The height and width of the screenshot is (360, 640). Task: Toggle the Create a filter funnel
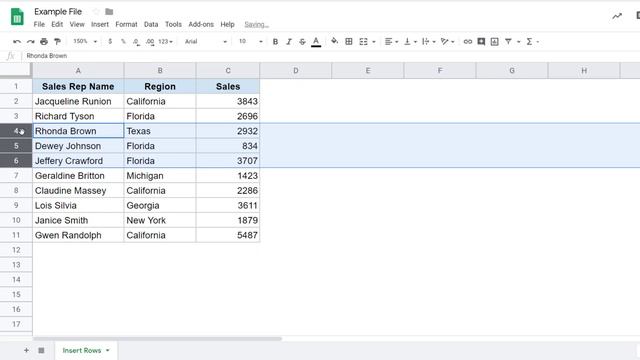coord(508,42)
